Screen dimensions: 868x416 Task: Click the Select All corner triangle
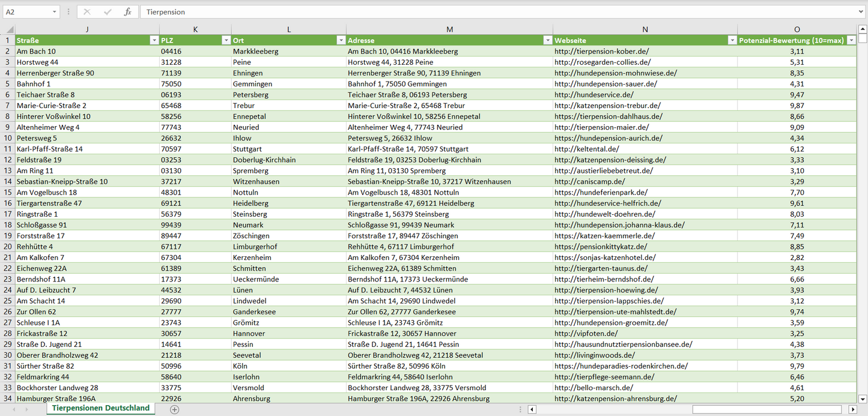(x=10, y=29)
